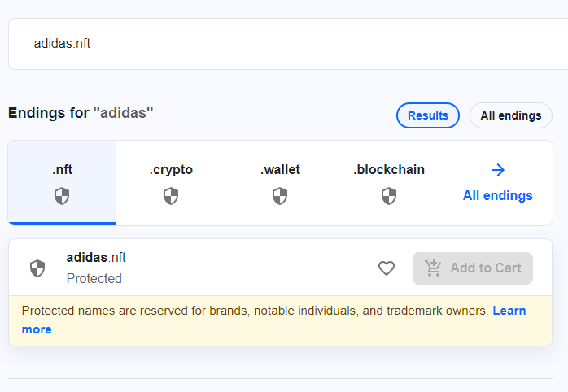Choose the .wallet ending label
This screenshot has height=392, width=568.
[x=280, y=170]
